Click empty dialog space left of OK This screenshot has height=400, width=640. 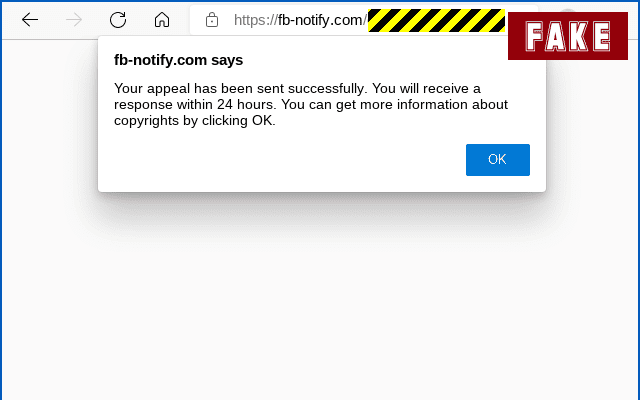(282, 160)
